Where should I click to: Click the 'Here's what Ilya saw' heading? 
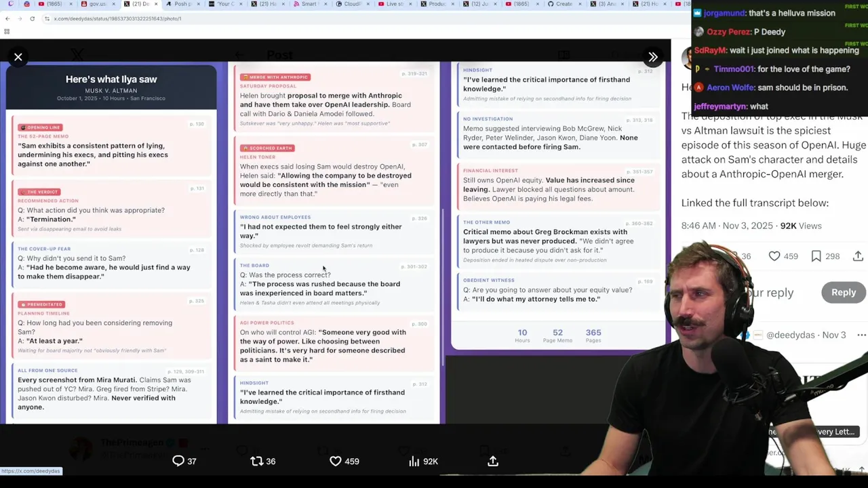click(x=111, y=79)
